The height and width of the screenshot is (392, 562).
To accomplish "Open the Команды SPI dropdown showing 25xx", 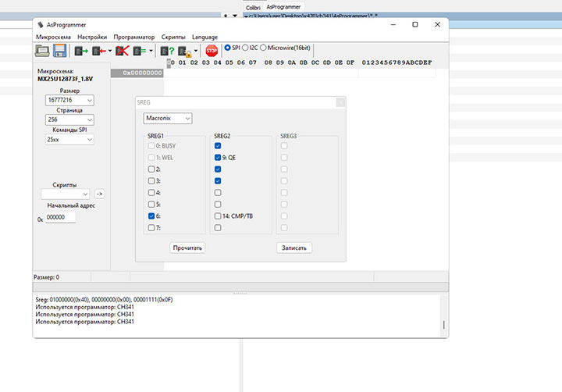I will click(69, 139).
